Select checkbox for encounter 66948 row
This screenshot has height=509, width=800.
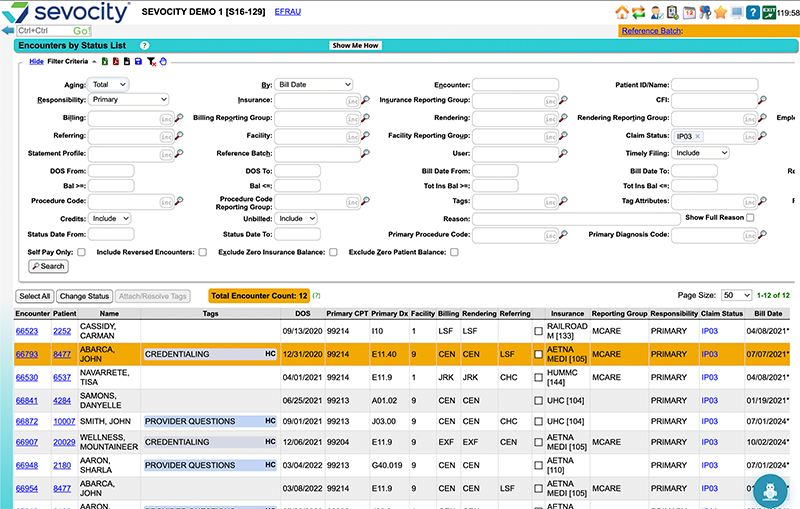click(538, 465)
